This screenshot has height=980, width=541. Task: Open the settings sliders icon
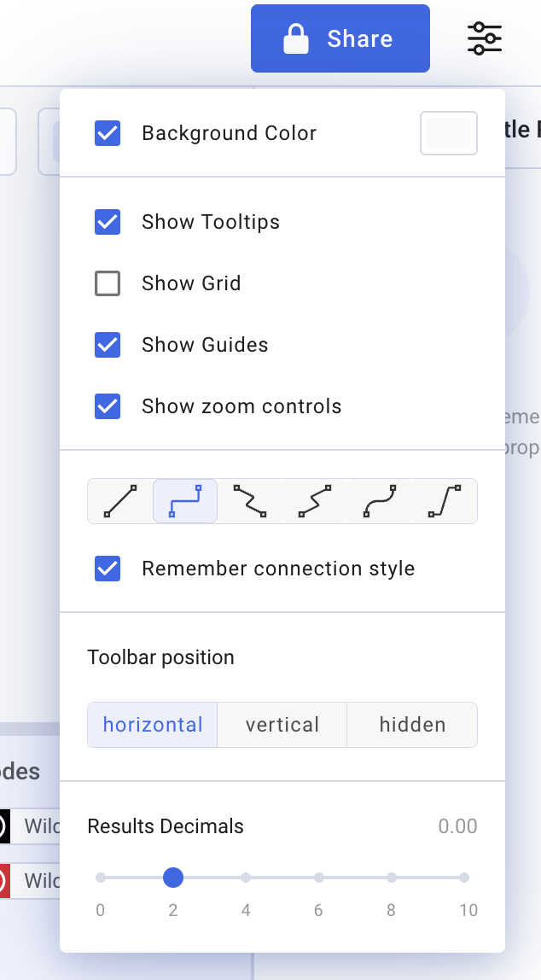pos(485,38)
